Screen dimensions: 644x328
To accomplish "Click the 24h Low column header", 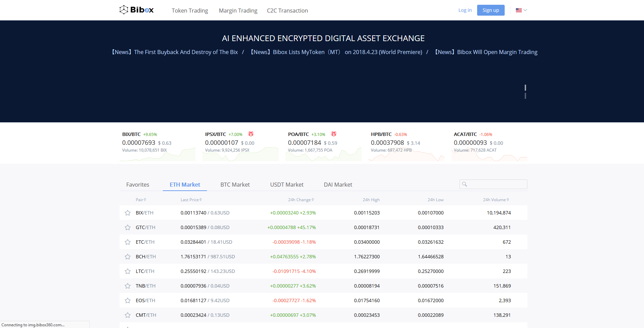I will pyautogui.click(x=435, y=200).
